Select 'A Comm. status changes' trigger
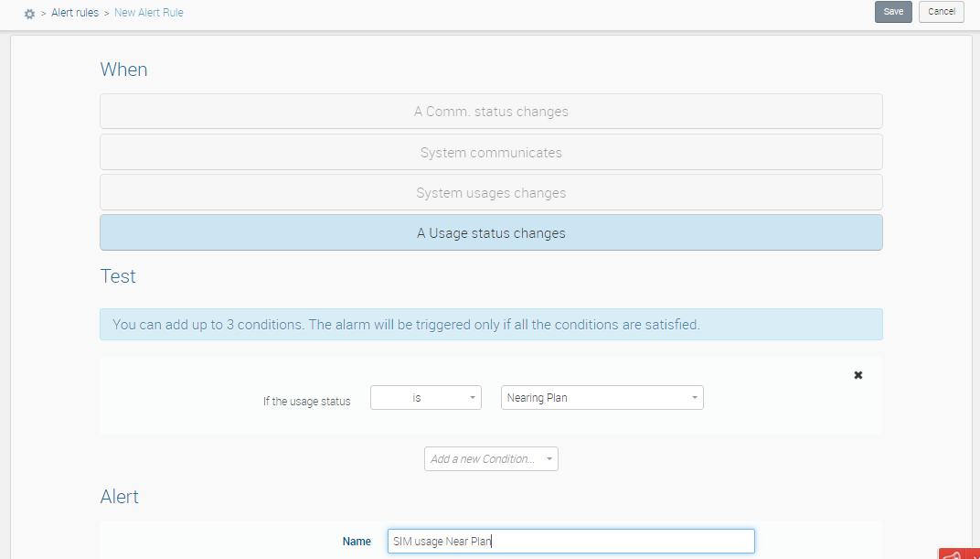The image size is (980, 559). (491, 112)
